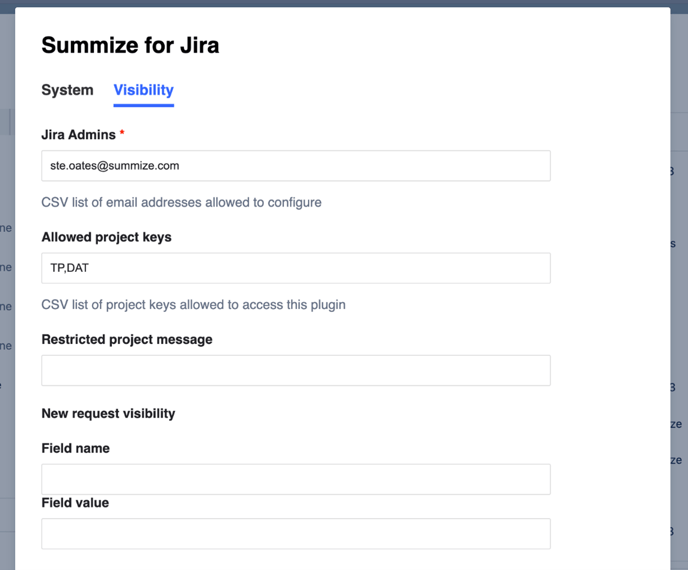Click 'CSV list of email addresses' hint
This screenshot has width=688, height=570.
pos(181,202)
